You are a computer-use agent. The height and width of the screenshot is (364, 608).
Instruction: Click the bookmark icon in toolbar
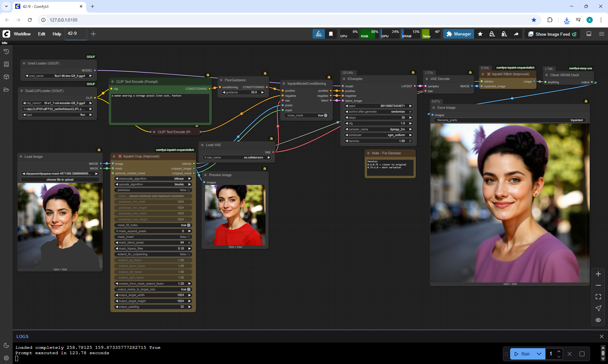pos(331,34)
